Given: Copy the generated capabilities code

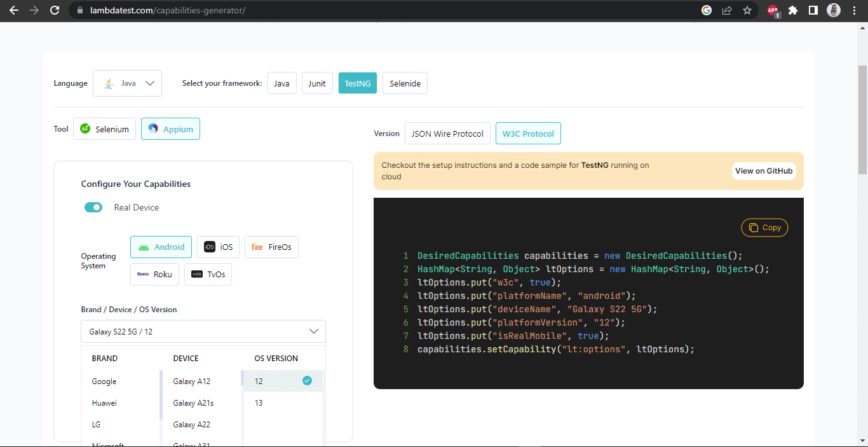Looking at the screenshot, I should tap(764, 227).
